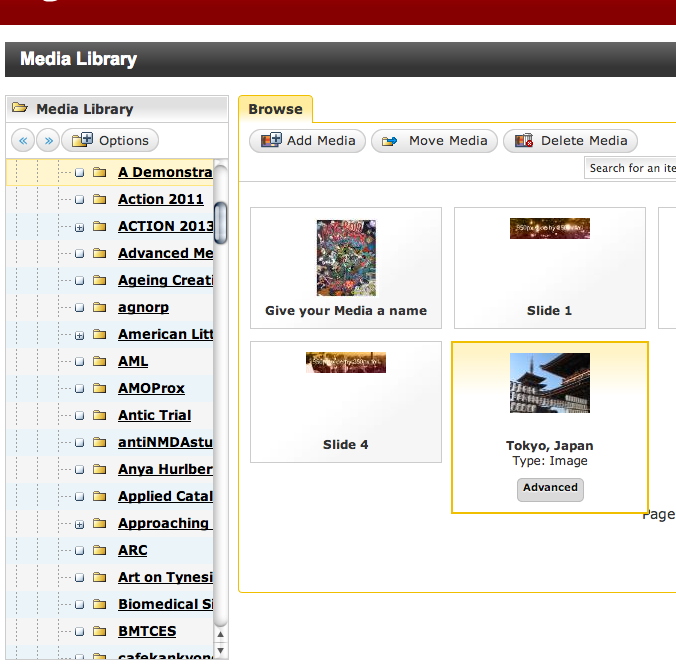Click the folder icon beside AML
The image size is (676, 671).
(99, 361)
